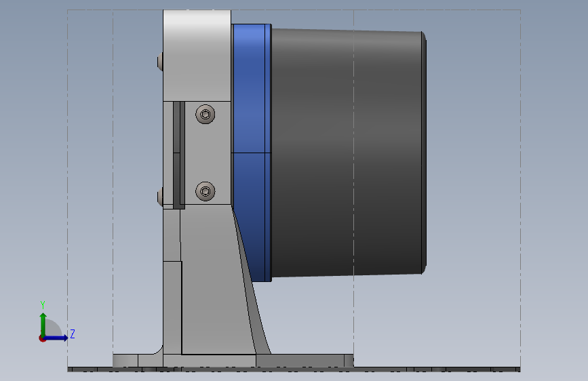Select the left foot of the base plate

pyautogui.click(x=138, y=361)
